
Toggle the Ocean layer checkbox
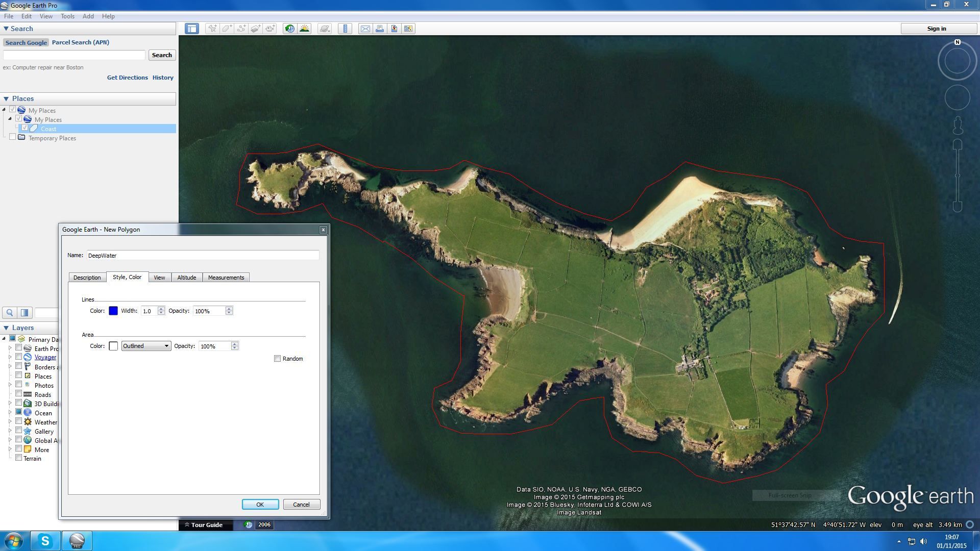tap(19, 412)
